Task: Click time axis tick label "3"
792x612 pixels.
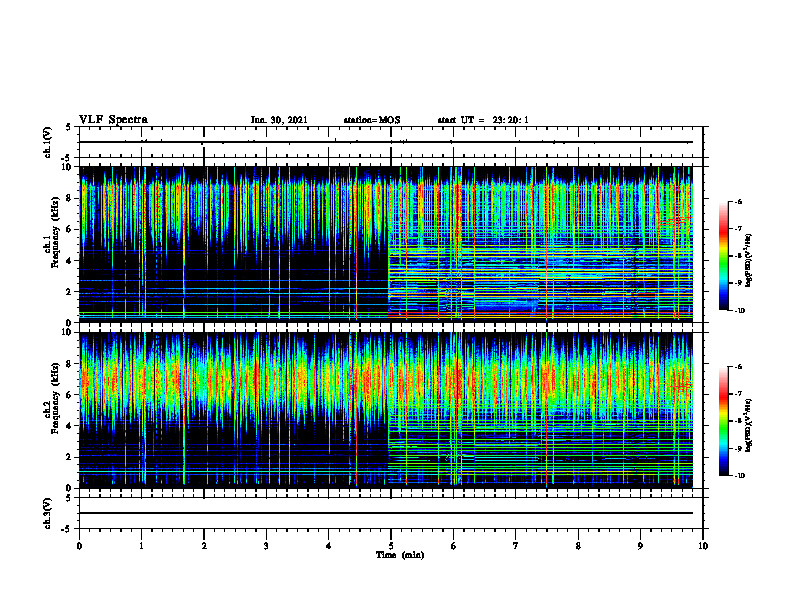Action: pos(266,546)
